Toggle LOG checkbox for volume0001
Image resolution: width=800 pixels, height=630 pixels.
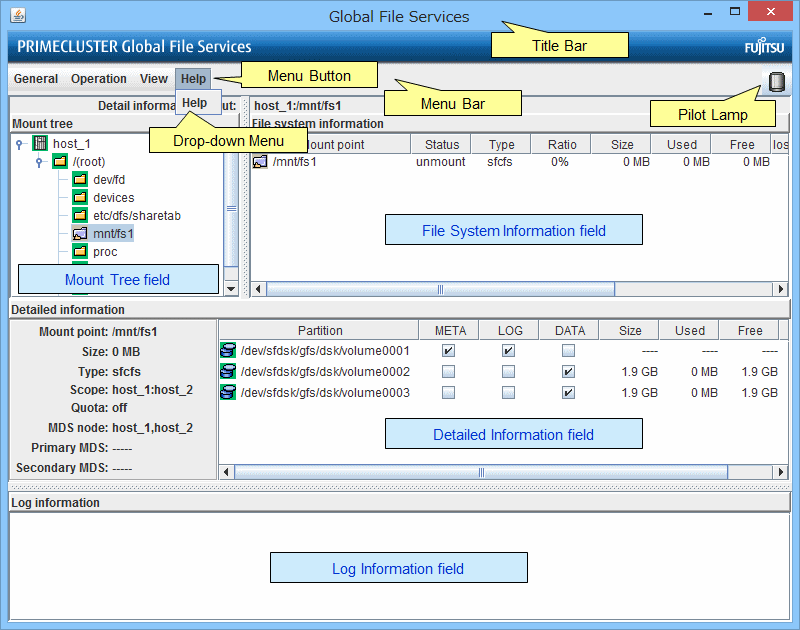click(x=508, y=351)
